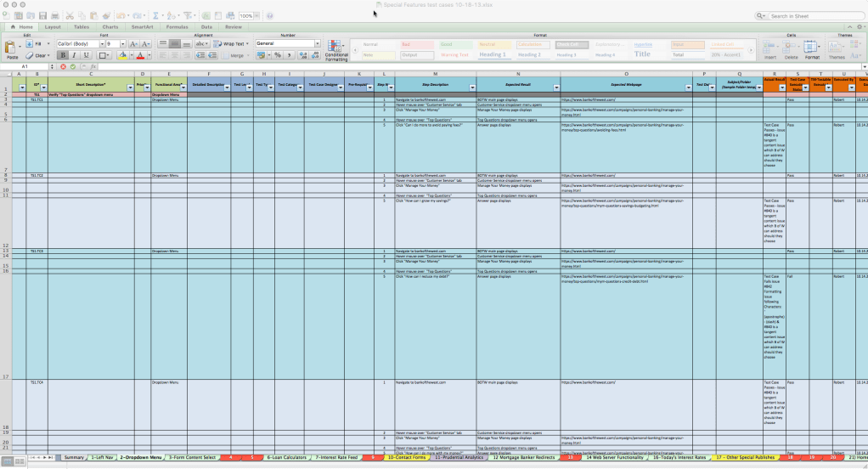Screen dimensions: 868x469
Task: Switch to the Formulas ribbon tab
Action: pyautogui.click(x=178, y=26)
